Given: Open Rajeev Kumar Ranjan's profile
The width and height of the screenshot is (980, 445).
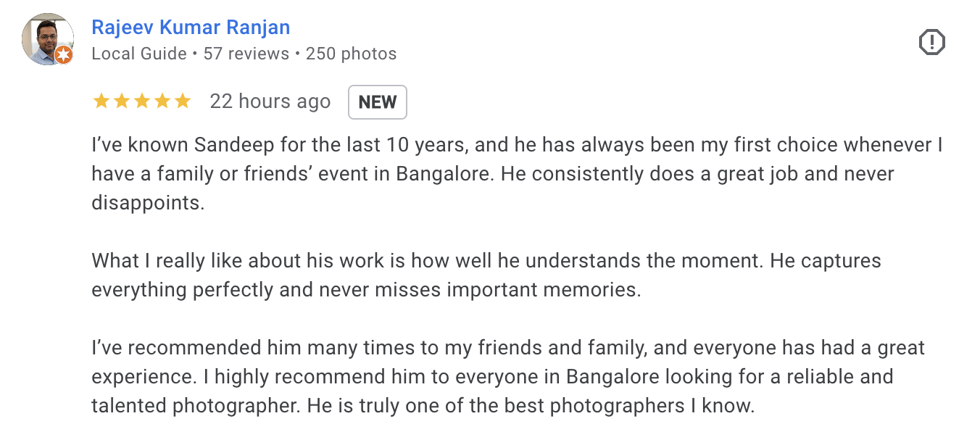Looking at the screenshot, I should pos(190,27).
